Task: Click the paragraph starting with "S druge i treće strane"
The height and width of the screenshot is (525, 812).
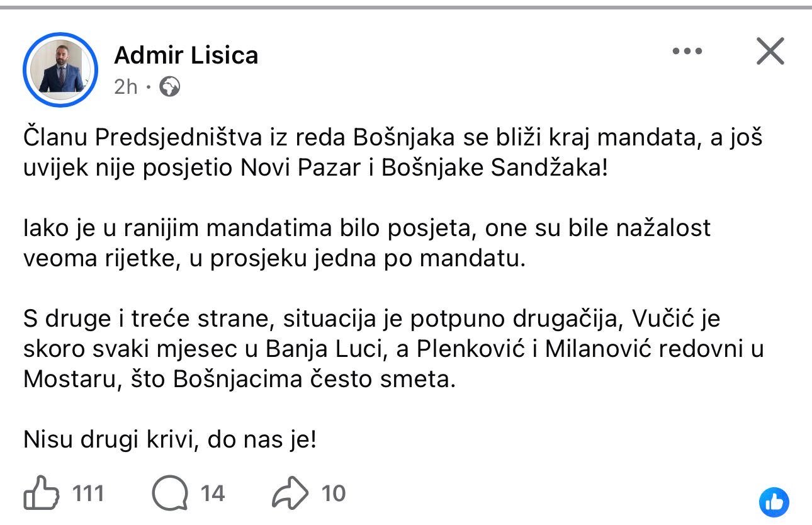Action: (x=393, y=349)
